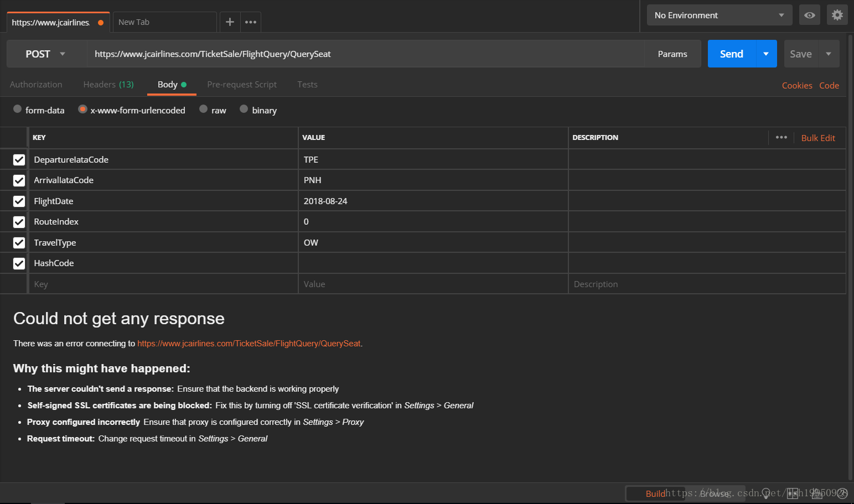Viewport: 854px width, 504px height.
Task: Switch to Build mode in status bar
Action: 656,493
